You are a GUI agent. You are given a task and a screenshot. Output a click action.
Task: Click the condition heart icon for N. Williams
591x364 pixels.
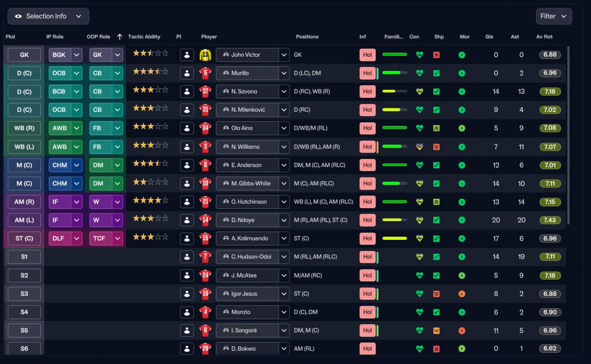pyautogui.click(x=419, y=147)
